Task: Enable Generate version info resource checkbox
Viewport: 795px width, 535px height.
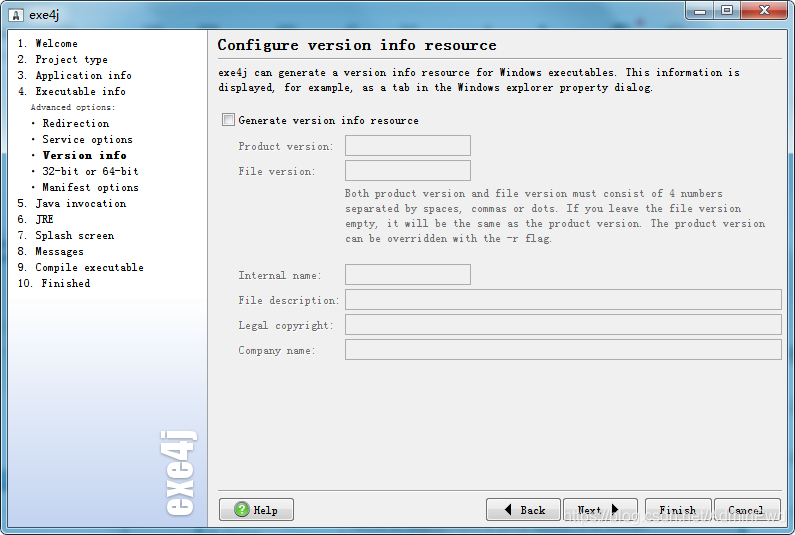Action: (228, 120)
